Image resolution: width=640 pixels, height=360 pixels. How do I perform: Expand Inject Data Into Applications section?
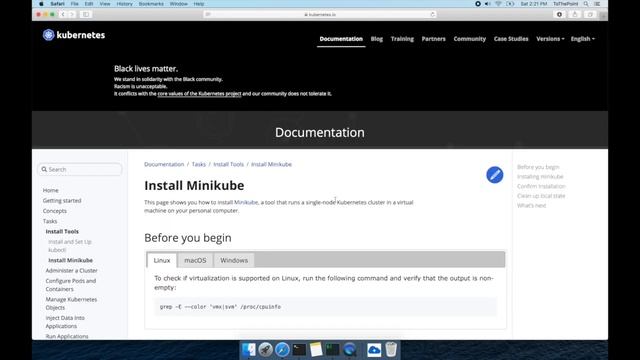pos(65,322)
